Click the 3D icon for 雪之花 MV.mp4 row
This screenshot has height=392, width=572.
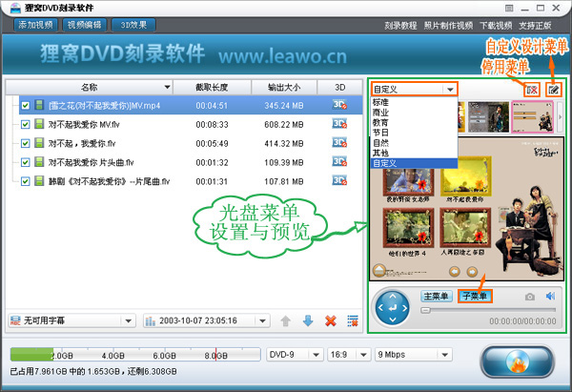tap(339, 105)
